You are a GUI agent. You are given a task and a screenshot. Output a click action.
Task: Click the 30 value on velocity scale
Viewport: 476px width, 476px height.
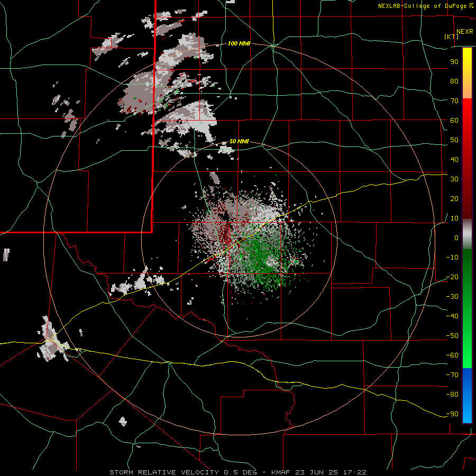point(454,179)
